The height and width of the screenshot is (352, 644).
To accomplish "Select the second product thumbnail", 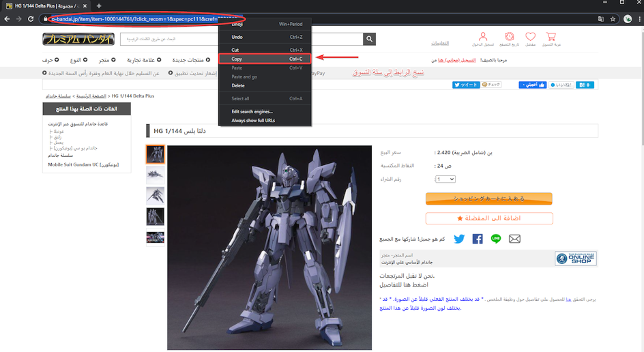I will pos(156,175).
